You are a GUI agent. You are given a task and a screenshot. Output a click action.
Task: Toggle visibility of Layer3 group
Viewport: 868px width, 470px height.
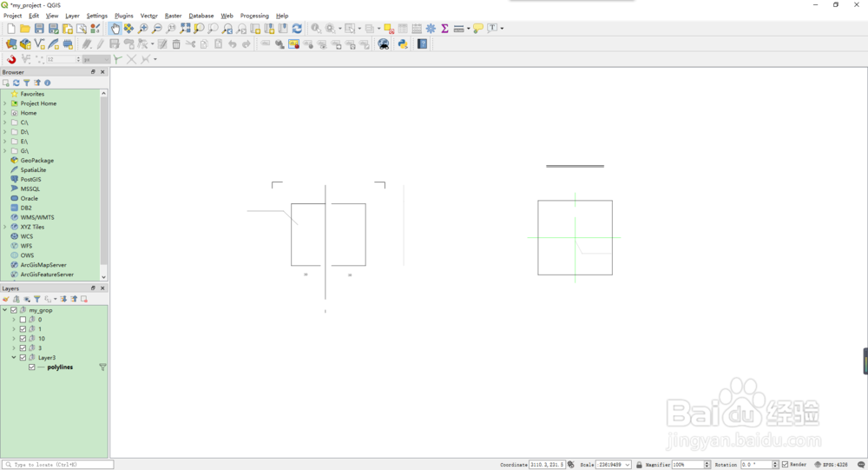click(x=23, y=357)
